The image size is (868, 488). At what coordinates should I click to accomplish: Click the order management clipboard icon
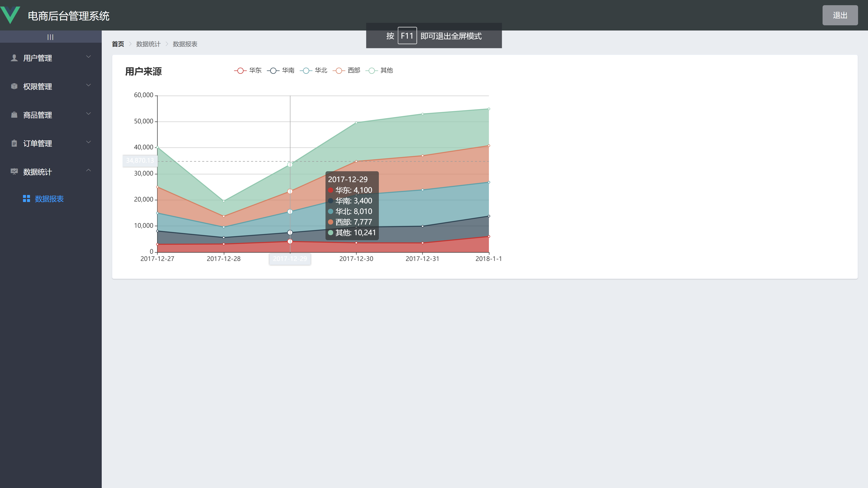[14, 143]
